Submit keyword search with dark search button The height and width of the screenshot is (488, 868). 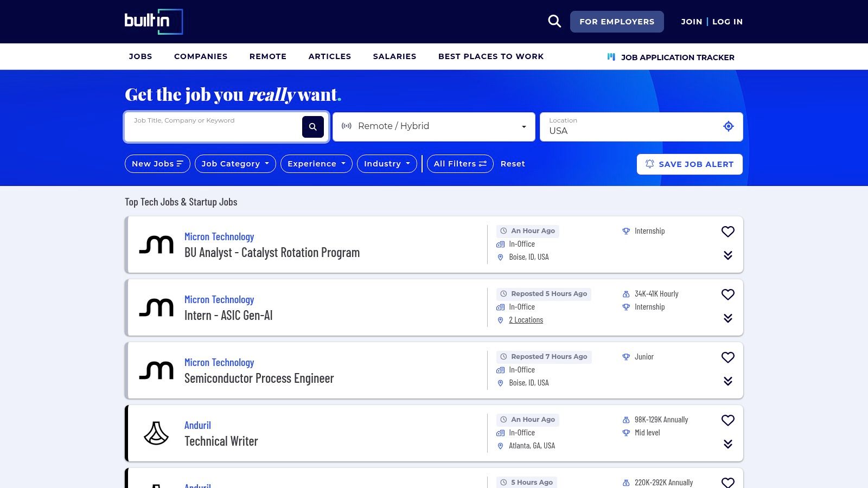point(313,127)
